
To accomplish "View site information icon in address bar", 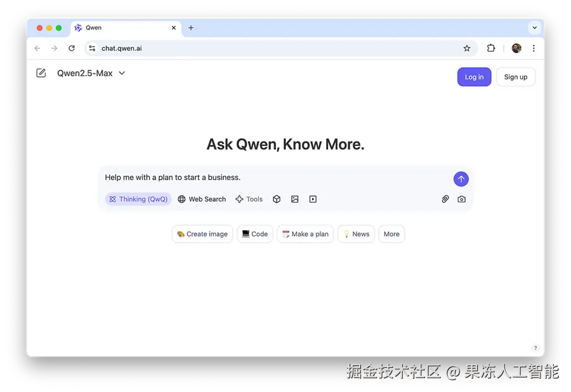I will (92, 48).
